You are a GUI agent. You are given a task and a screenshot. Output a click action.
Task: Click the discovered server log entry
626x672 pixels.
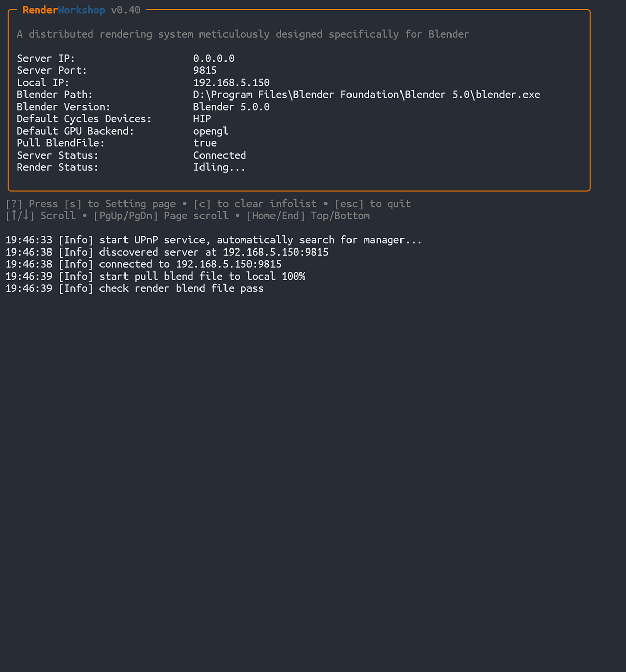[167, 252]
